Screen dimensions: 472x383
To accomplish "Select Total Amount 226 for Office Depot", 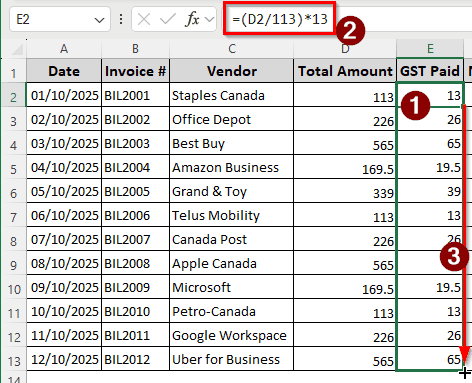I will click(x=345, y=119).
